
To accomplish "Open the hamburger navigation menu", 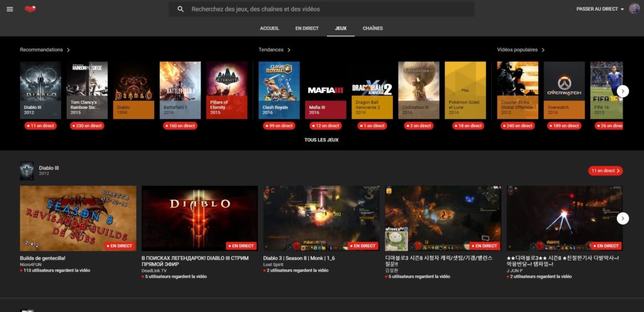I will [9, 9].
